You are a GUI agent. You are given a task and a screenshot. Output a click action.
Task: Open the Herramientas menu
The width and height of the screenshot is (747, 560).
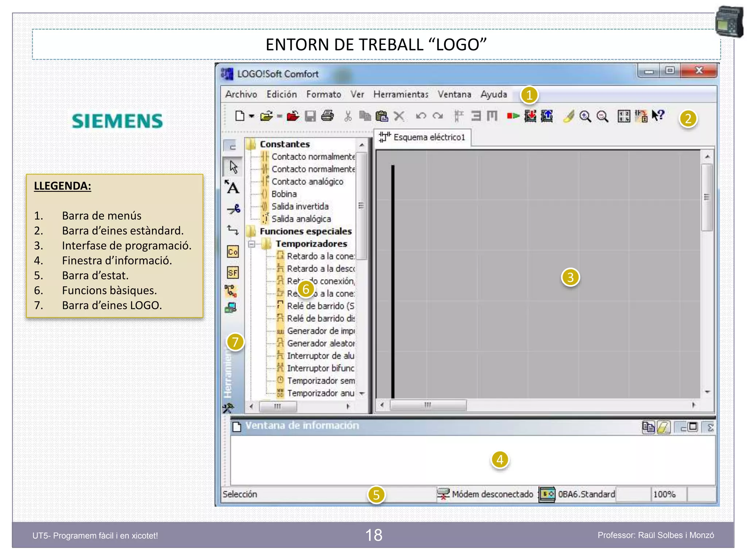click(x=401, y=94)
